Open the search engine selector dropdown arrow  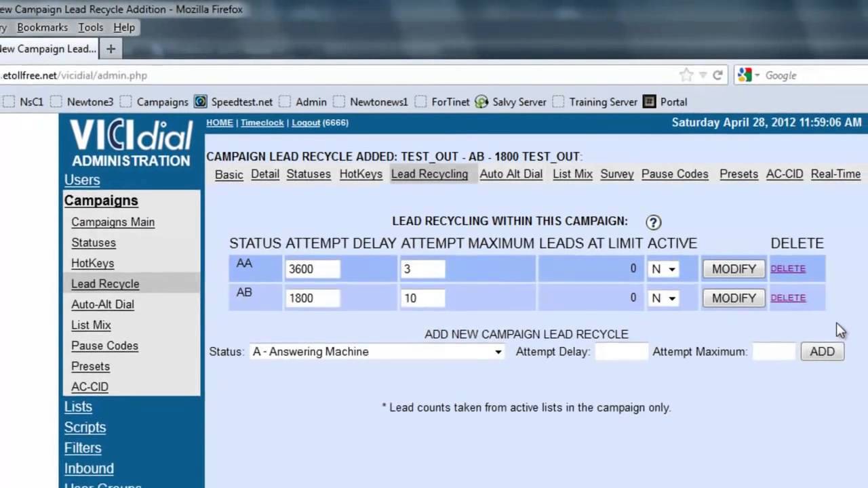[x=757, y=75]
